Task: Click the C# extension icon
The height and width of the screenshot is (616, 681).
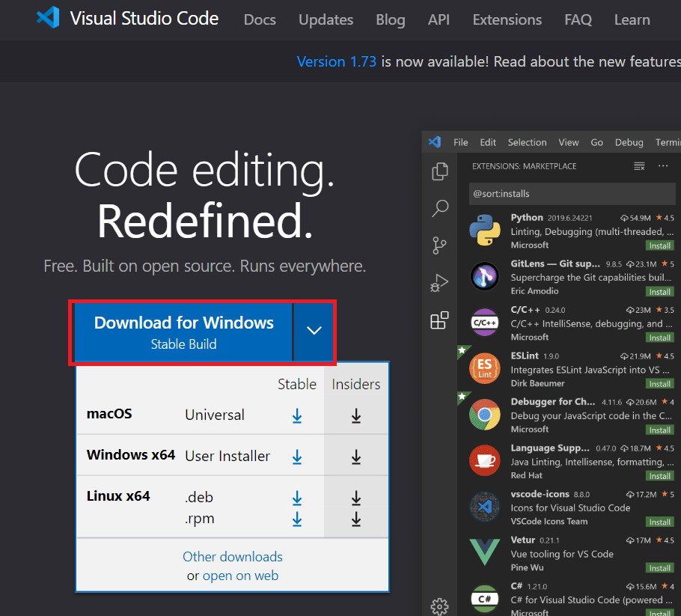Action: 485,599
